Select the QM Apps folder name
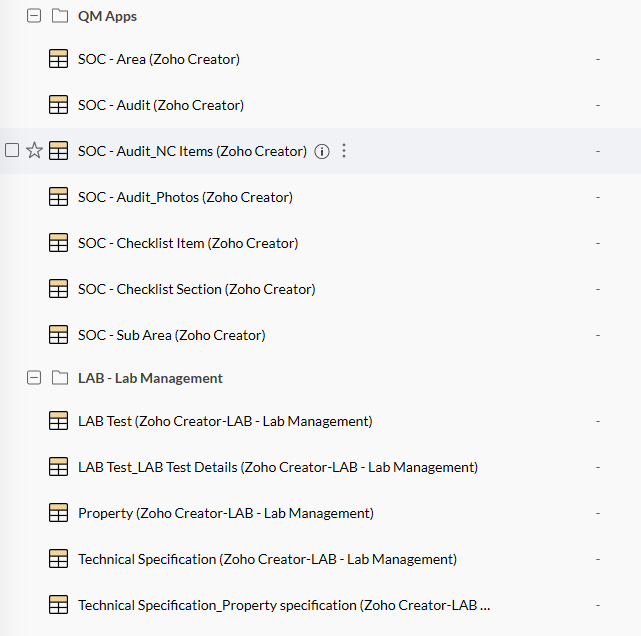This screenshot has height=636, width=641. coord(107,16)
